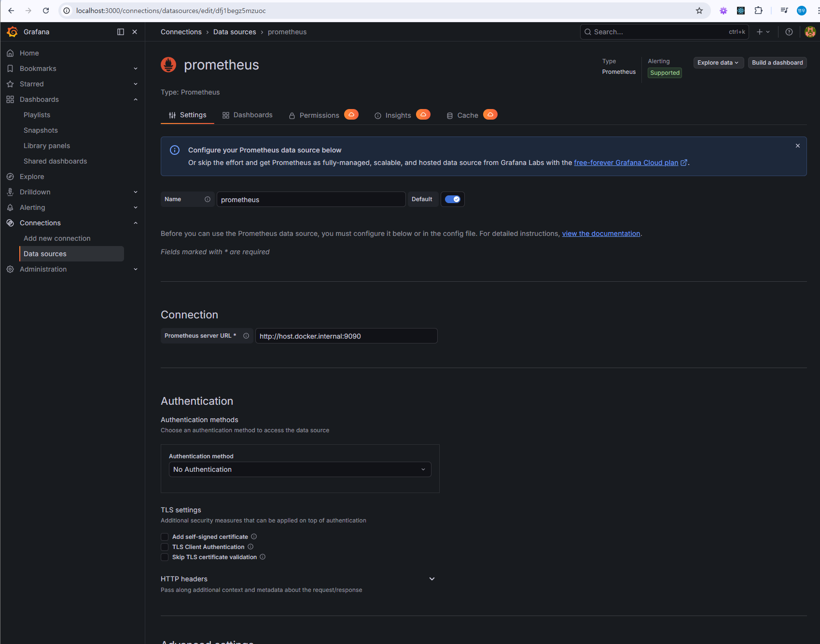Click the Build a dashboard button

[x=777, y=63]
